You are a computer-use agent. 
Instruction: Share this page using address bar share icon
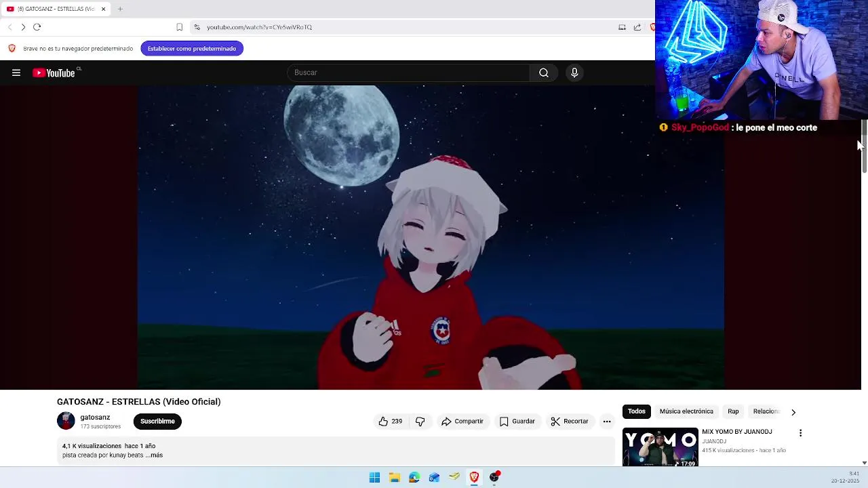point(637,27)
